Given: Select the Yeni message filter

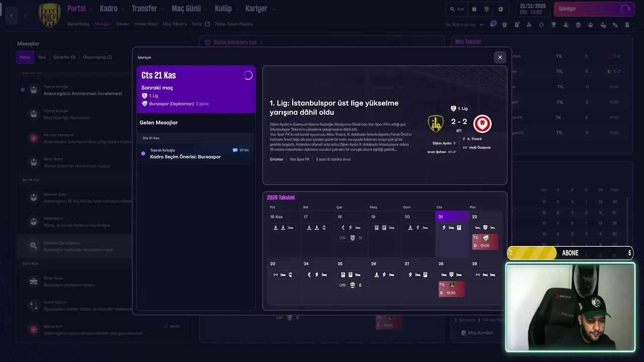Looking at the screenshot, I should tap(42, 57).
